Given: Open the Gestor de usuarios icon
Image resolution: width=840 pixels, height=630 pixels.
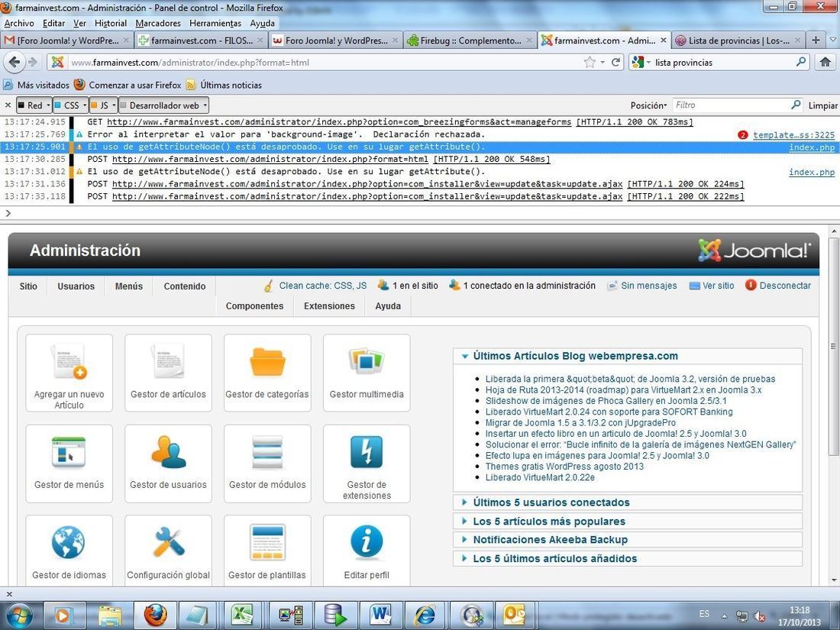Looking at the screenshot, I should [168, 464].
